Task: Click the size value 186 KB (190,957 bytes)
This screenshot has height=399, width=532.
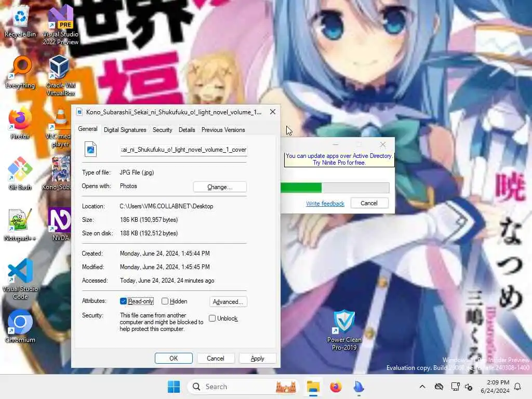Action: coord(149,220)
